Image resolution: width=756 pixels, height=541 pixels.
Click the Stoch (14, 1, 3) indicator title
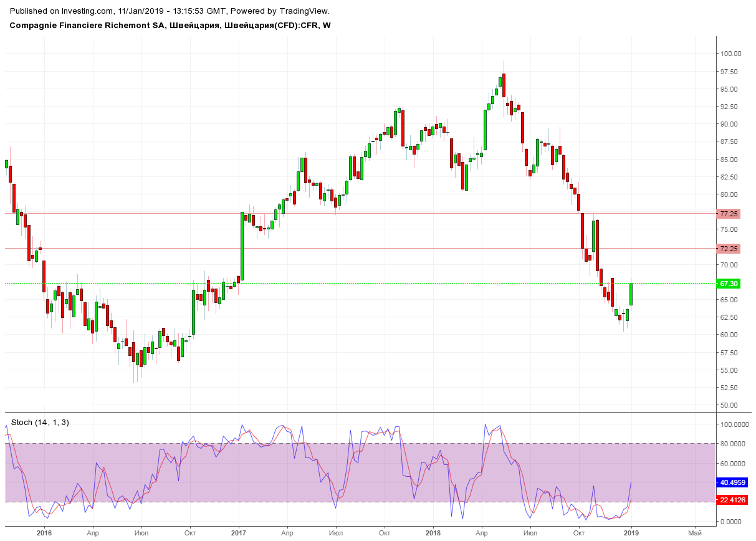pos(40,423)
